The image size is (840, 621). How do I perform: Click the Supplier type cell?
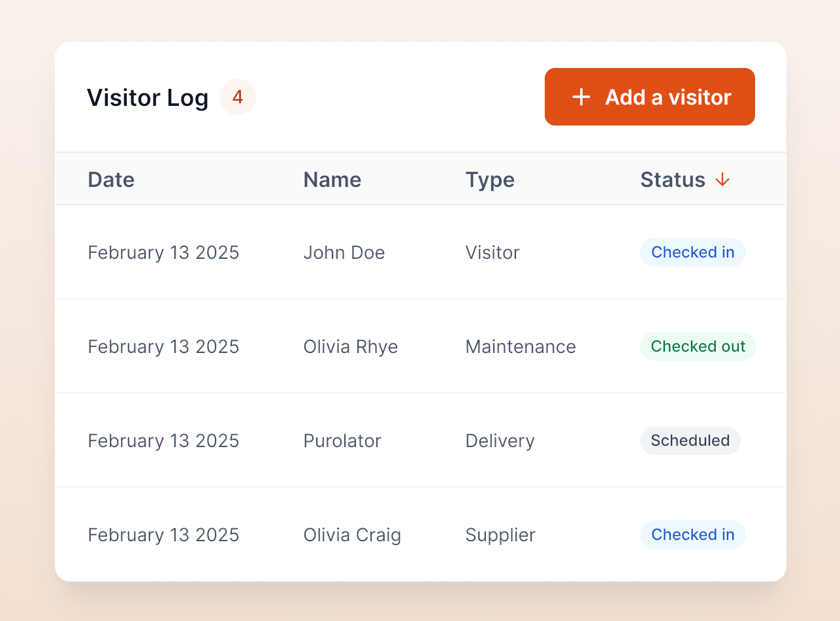[500, 535]
